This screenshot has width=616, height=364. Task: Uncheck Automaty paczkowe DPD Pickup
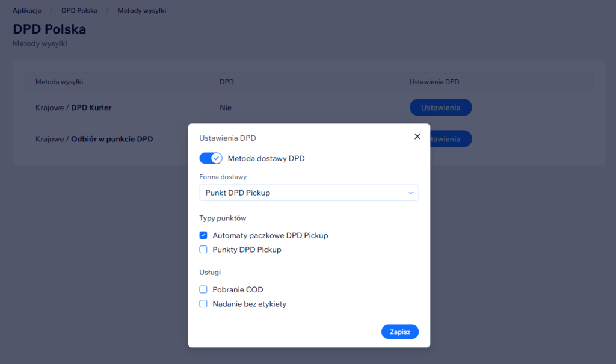click(203, 235)
